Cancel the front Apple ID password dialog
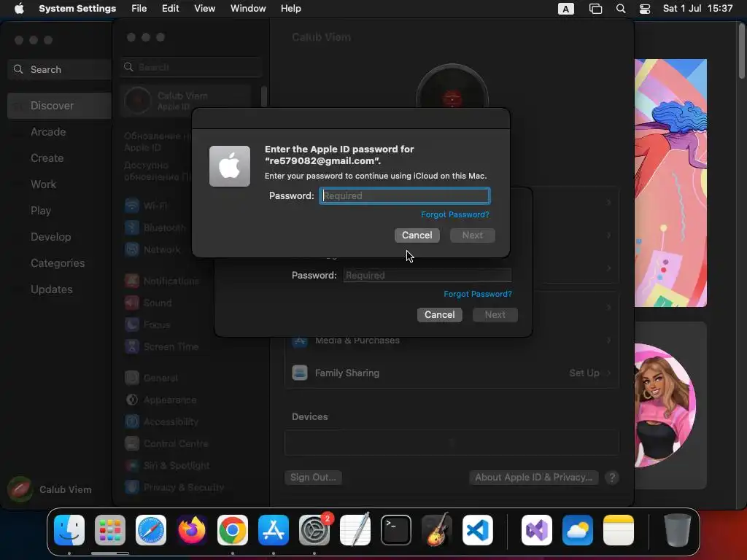Screen dimensions: 747x560 (x=417, y=236)
